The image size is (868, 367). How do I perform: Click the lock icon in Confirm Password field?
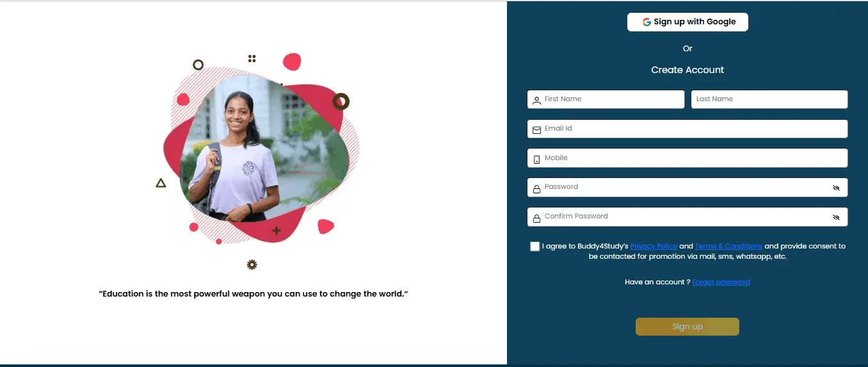[536, 218]
